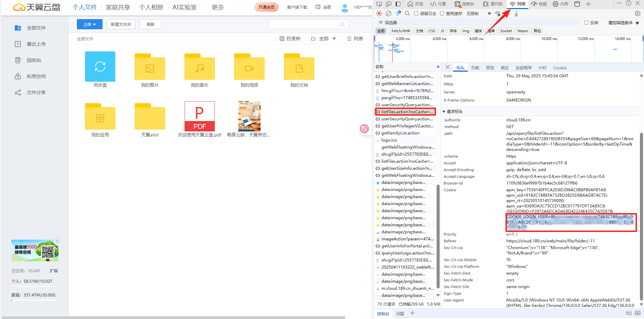Enable 保留日志 preserve log checkbox
The image size is (644, 319).
[416, 14]
